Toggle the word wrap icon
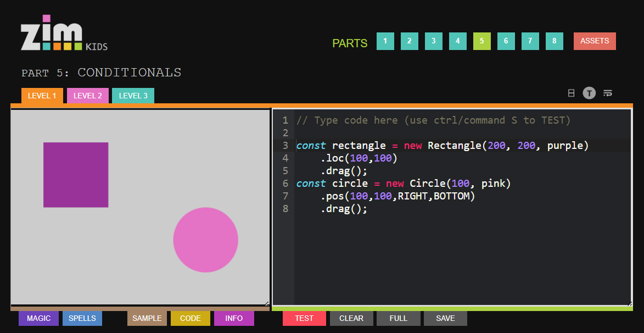This screenshot has height=333, width=644. point(607,93)
